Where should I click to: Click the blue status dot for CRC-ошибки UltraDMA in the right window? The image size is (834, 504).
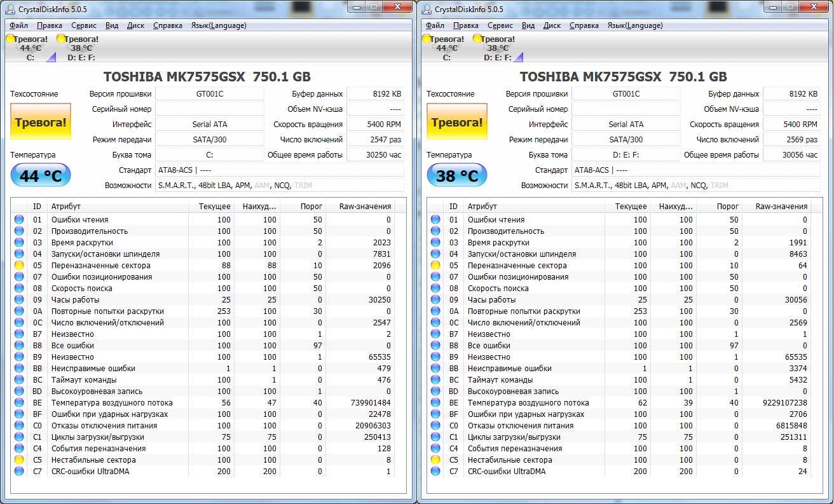coord(435,472)
